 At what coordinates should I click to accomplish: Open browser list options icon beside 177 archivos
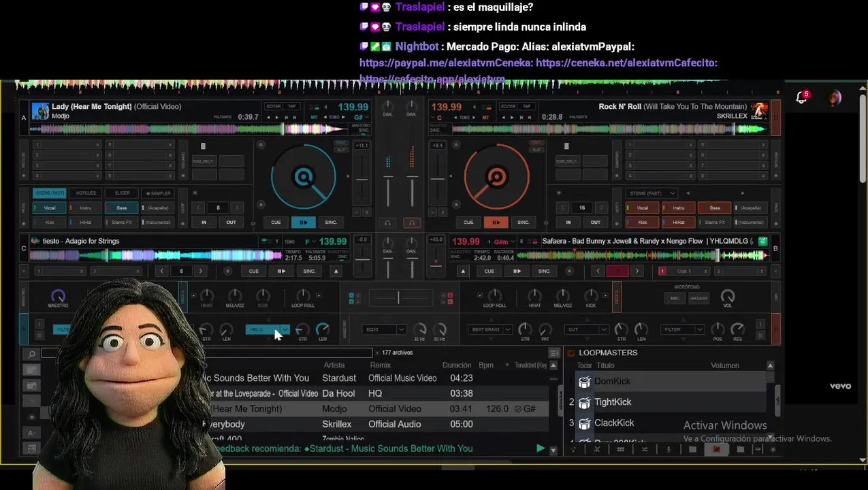553,353
